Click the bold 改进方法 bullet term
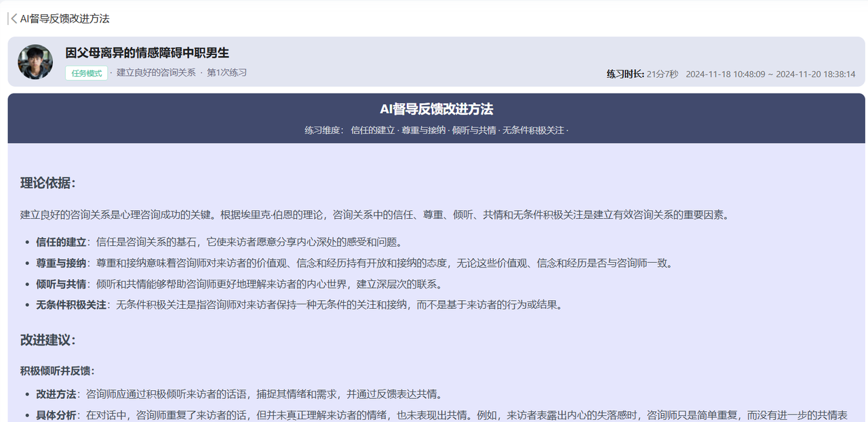Image resolution: width=868 pixels, height=422 pixels. [56, 394]
